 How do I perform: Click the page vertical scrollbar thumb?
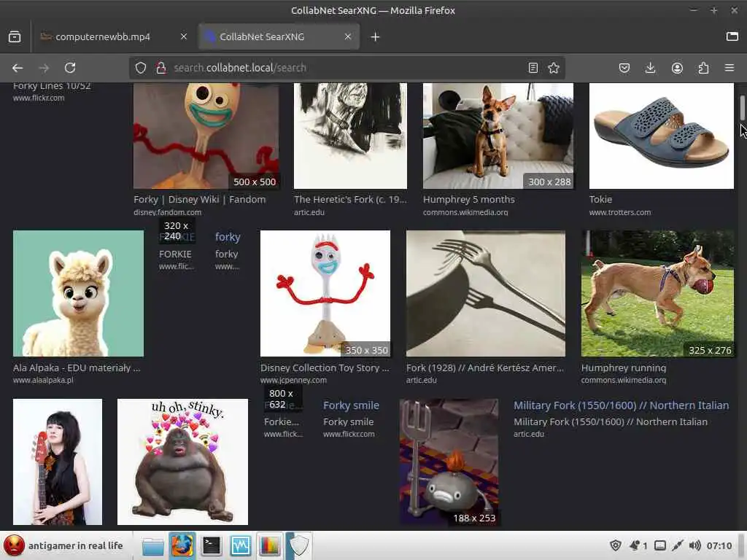point(742,108)
